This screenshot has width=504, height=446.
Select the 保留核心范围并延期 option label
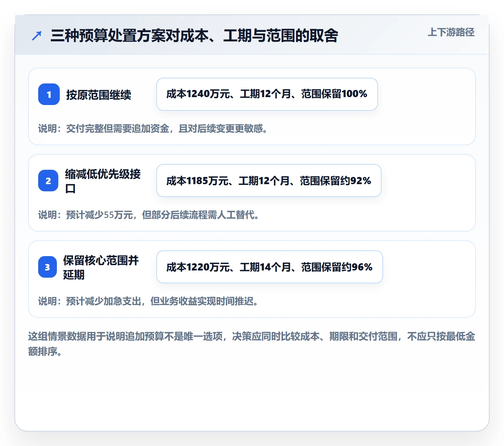[x=101, y=267]
